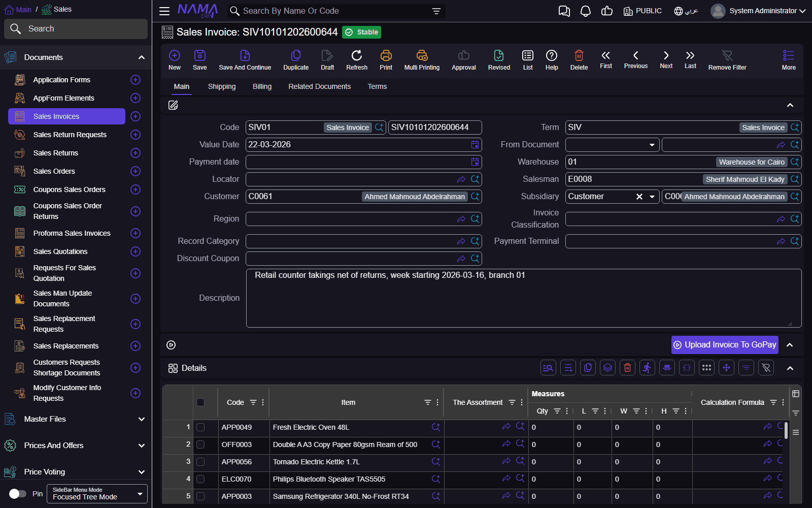Open the Related Documents tab
The image size is (812, 508).
click(x=320, y=86)
